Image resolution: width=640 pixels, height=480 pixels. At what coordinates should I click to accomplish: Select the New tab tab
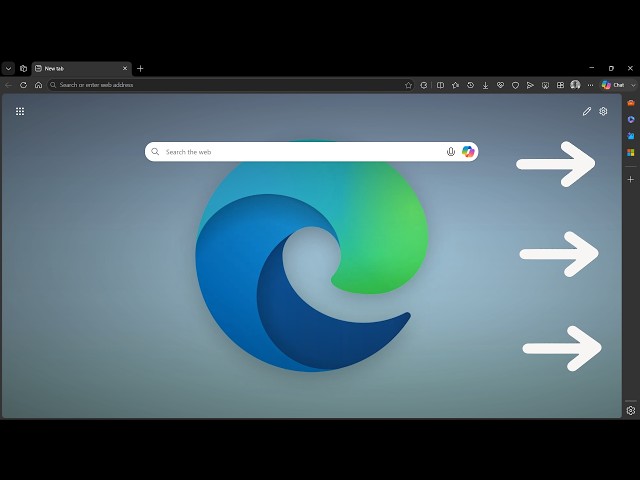[x=82, y=69]
